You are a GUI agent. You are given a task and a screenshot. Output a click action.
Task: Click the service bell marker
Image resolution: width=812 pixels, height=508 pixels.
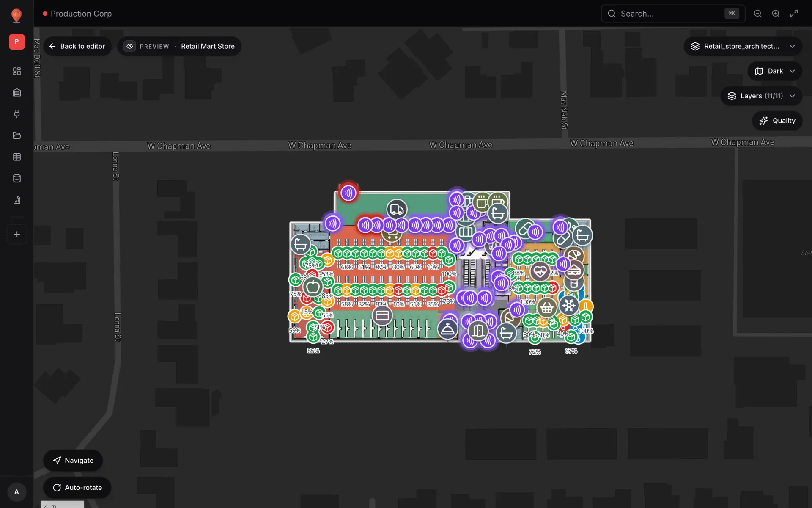point(447,329)
